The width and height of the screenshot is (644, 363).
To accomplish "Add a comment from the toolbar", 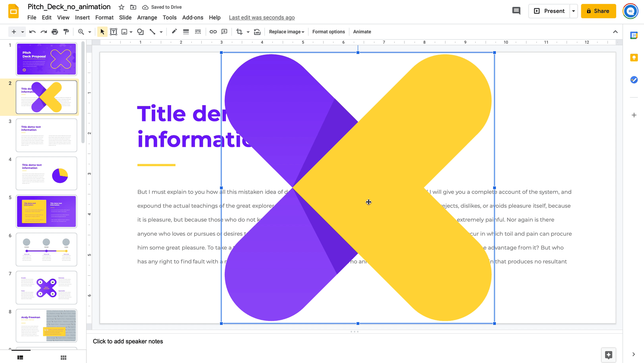I will [x=224, y=32].
